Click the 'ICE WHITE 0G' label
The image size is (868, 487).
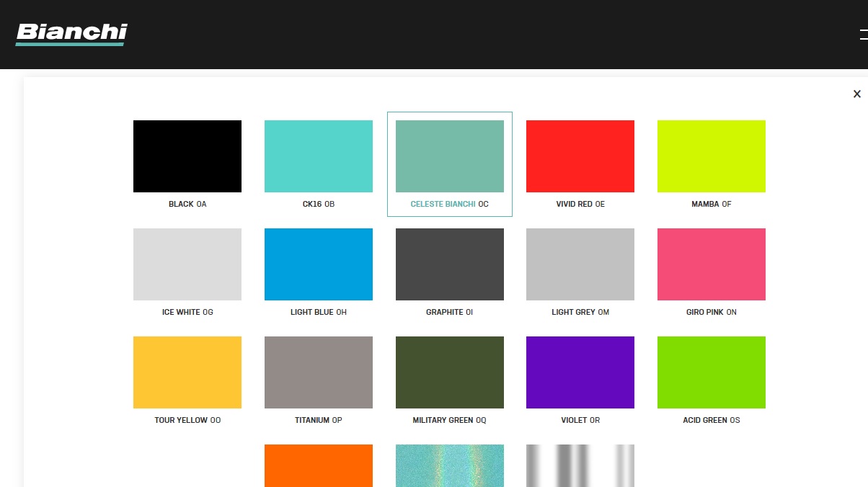tap(187, 312)
